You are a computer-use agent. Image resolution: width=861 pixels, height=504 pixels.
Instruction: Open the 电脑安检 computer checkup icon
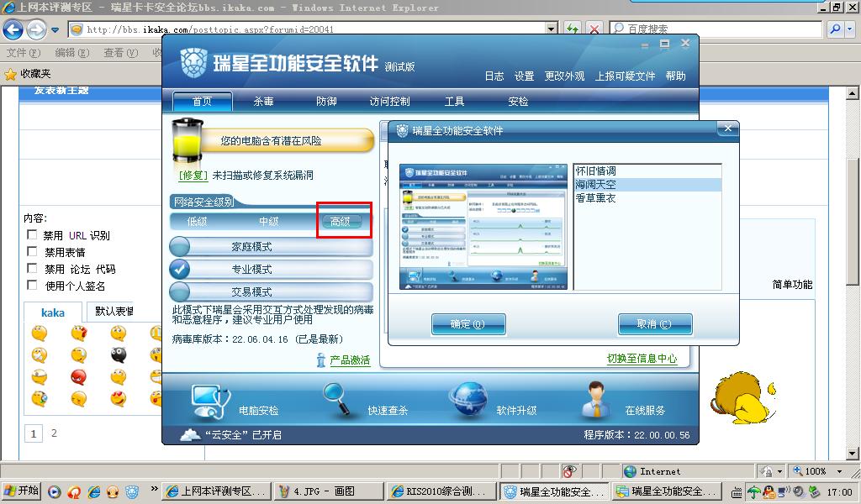click(x=211, y=401)
